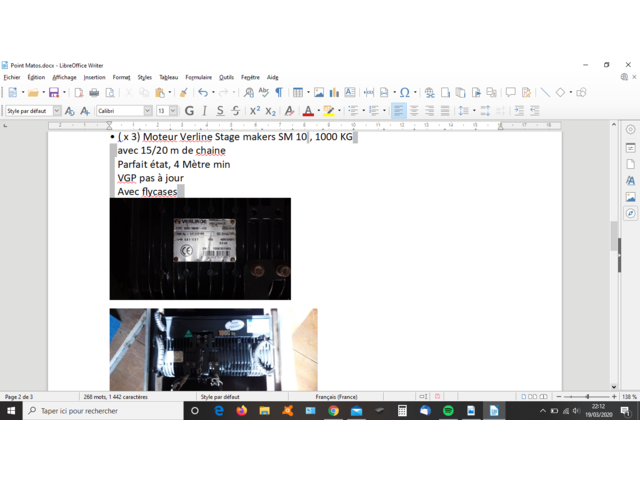Expand the bullet list dropdown arrow

(x=364, y=111)
